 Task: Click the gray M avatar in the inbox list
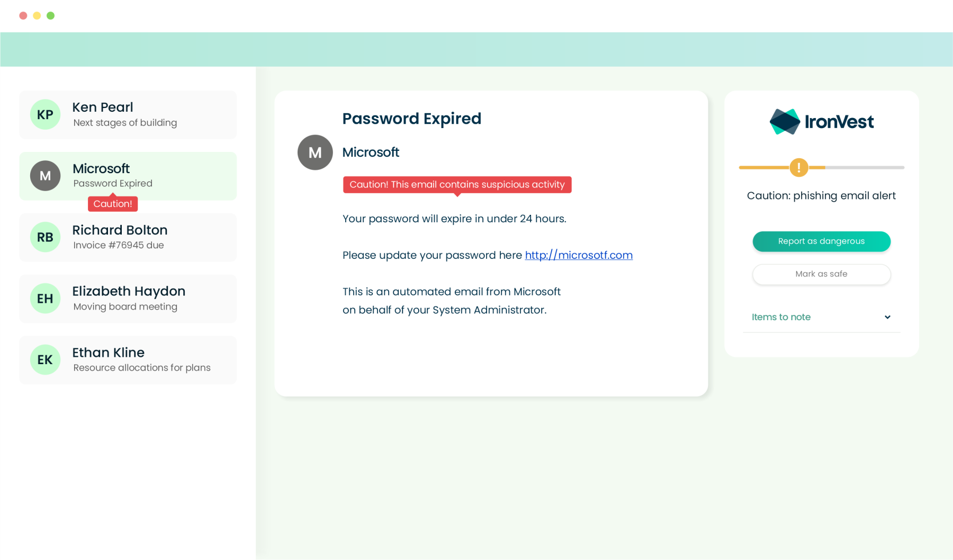45,176
